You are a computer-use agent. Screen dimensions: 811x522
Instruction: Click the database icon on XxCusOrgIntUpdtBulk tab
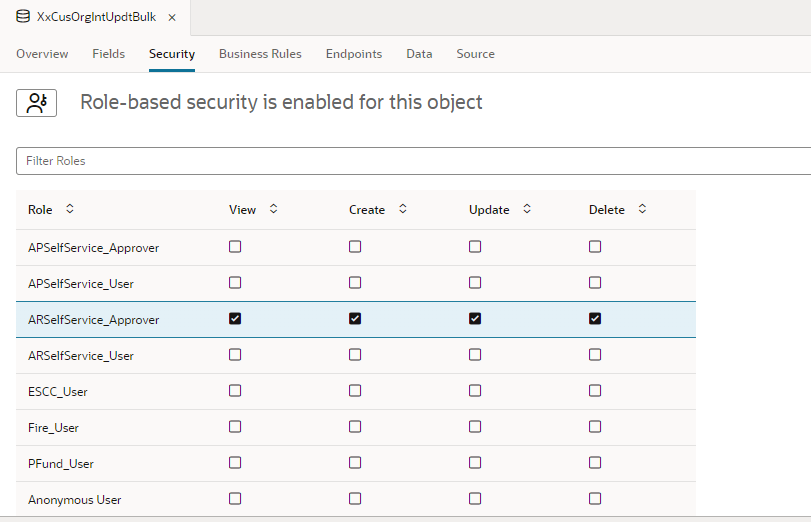(x=23, y=17)
